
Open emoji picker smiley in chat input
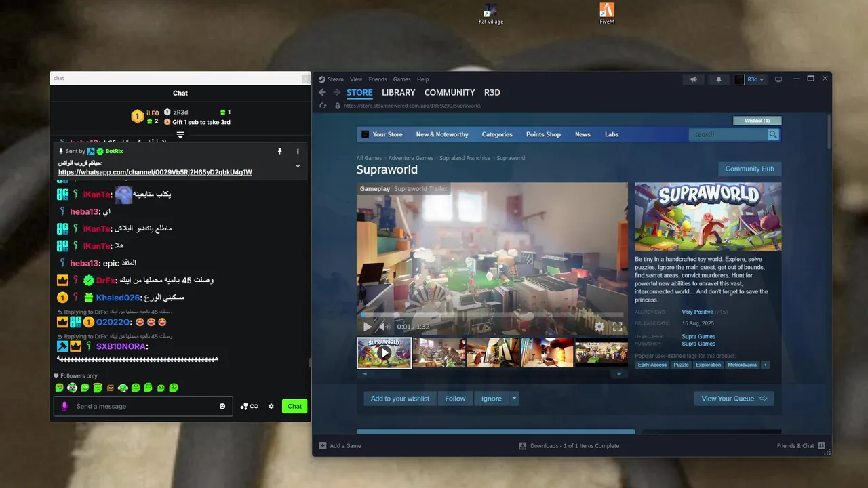(222, 406)
